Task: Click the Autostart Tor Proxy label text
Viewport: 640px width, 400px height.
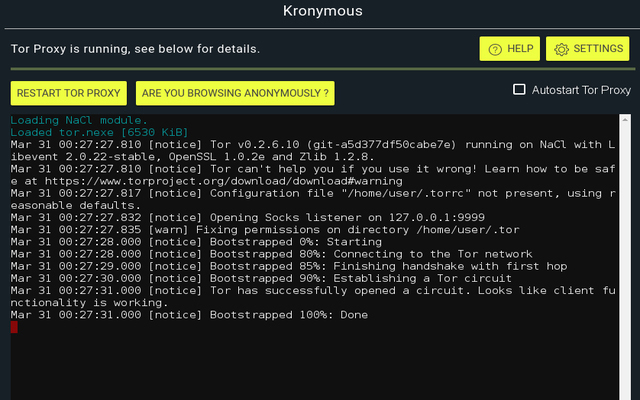Action: click(x=581, y=90)
